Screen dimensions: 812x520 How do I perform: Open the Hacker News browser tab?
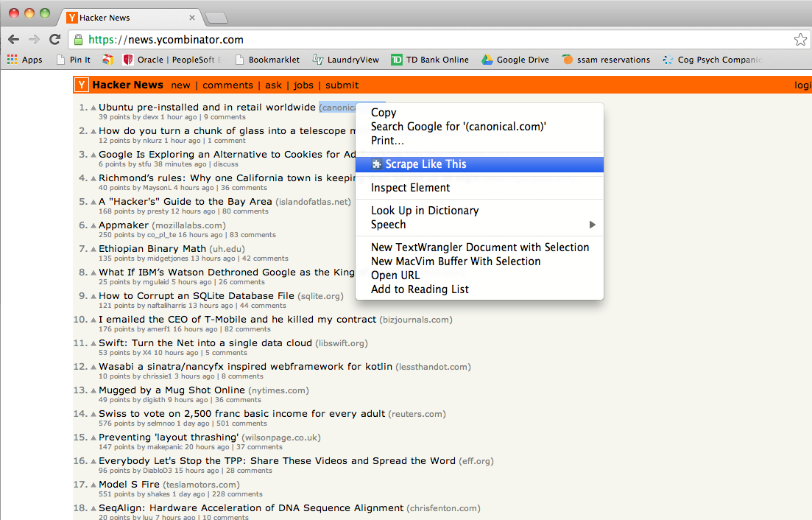[x=130, y=18]
